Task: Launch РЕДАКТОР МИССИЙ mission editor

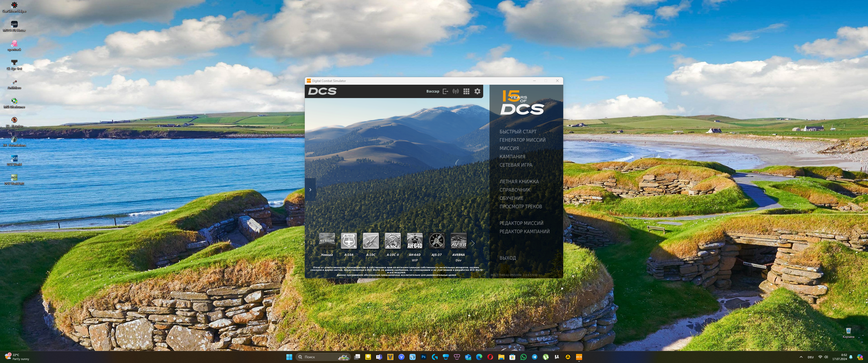Action: (x=521, y=223)
